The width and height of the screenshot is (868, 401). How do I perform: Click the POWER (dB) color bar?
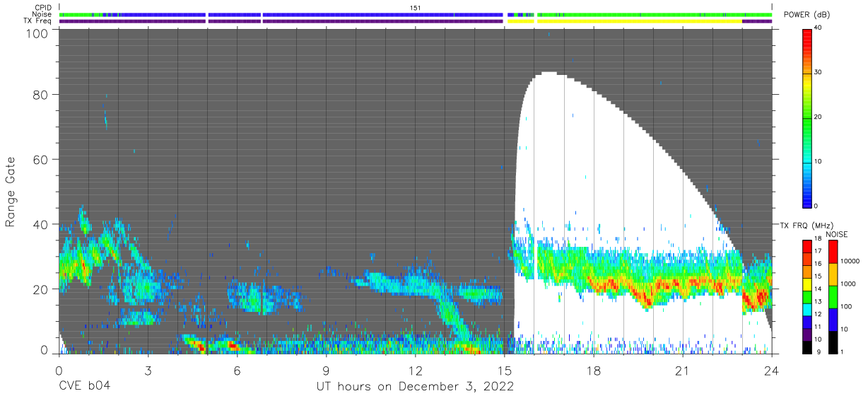tap(807, 117)
